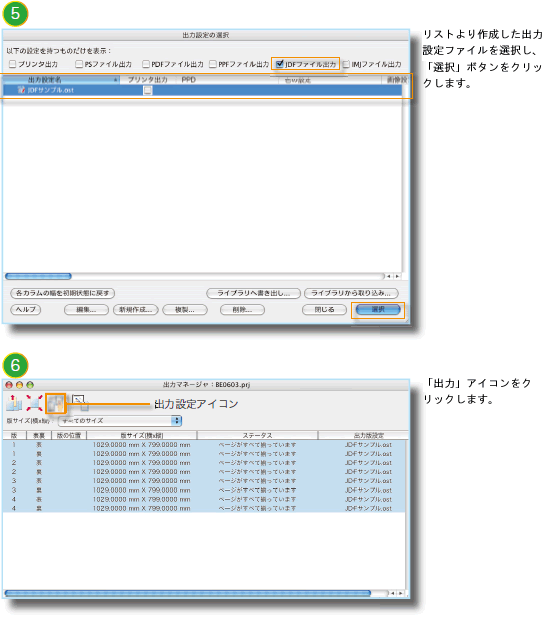The width and height of the screenshot is (546, 617).
Task: Toggle printer output box in JDFサンプル row
Action: (148, 91)
